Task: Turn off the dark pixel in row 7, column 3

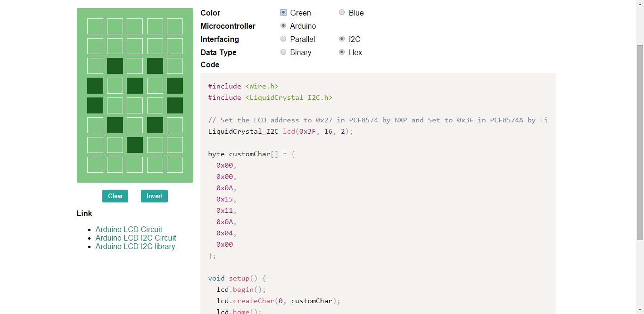Action: pyautogui.click(x=135, y=145)
